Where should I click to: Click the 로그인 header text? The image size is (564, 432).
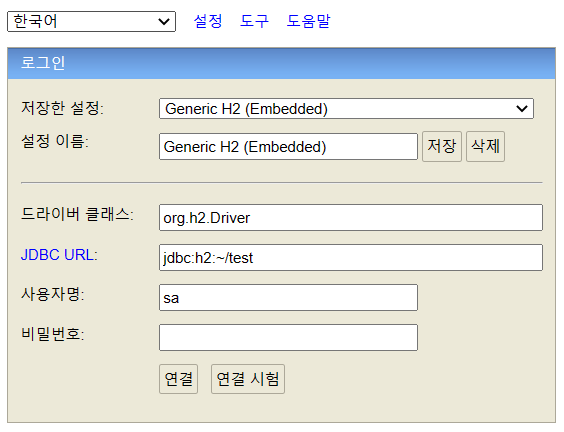tap(43, 63)
